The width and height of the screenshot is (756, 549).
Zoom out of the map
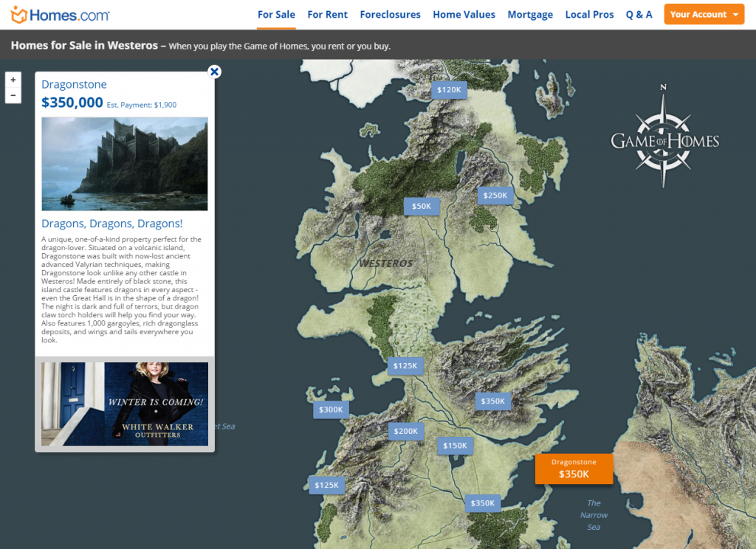(13, 96)
